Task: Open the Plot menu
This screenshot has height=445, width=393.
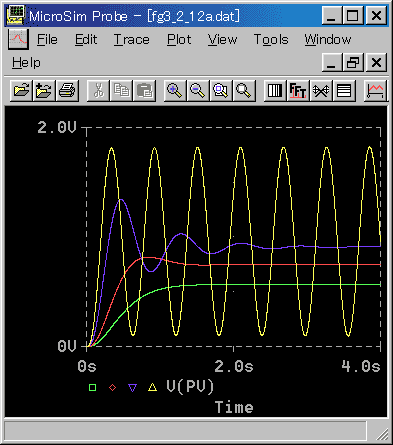Action: [x=179, y=40]
